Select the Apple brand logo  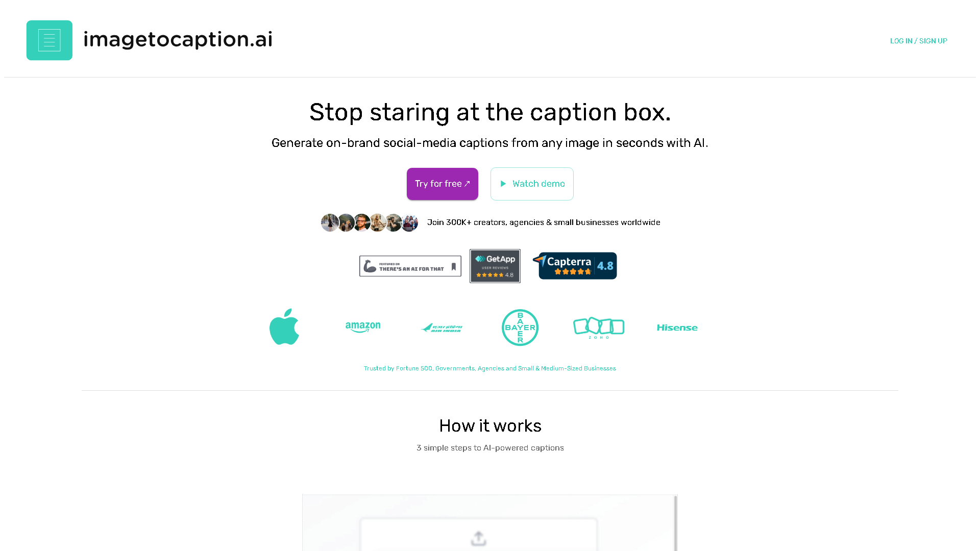(284, 327)
